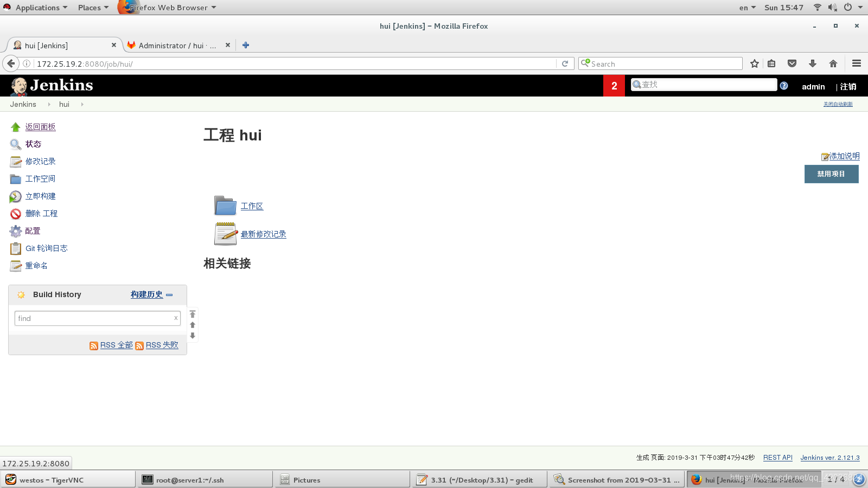Viewport: 868px width, 488px height.
Task: Click the build history page-up arrow
Action: click(x=193, y=325)
